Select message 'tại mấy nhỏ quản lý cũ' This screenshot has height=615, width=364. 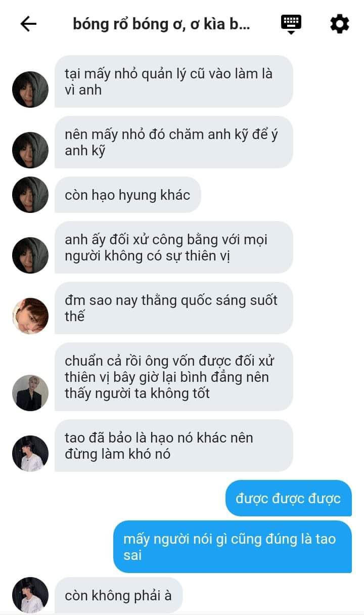coord(174,81)
